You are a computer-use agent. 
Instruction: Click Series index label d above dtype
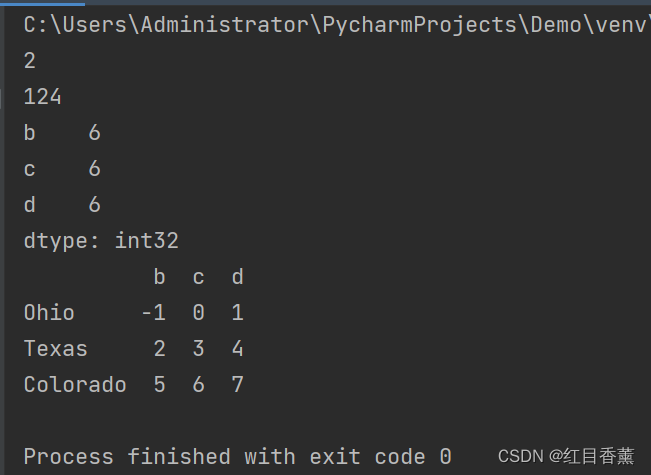(30, 205)
